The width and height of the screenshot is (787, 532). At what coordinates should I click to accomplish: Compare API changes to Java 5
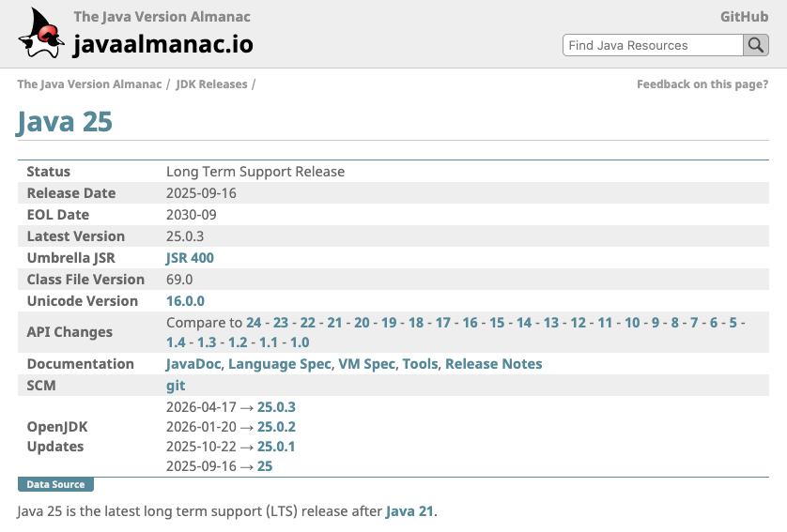click(x=733, y=323)
